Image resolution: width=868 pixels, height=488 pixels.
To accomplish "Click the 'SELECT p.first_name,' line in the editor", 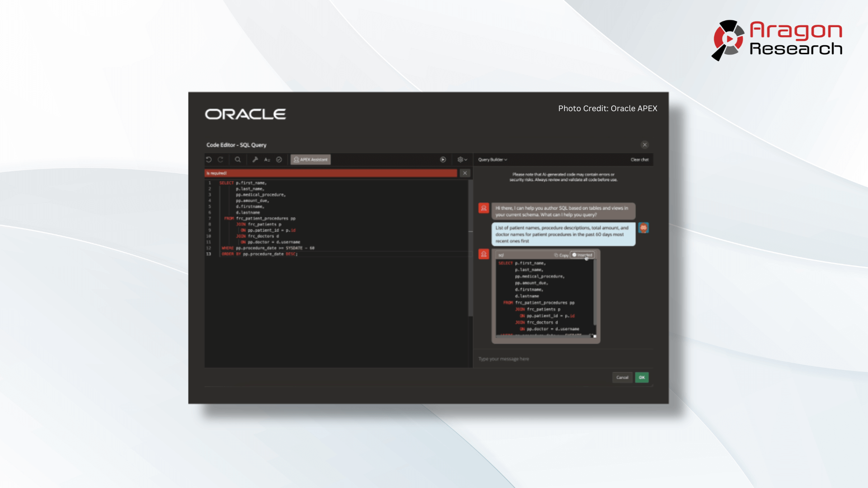I will click(x=243, y=183).
